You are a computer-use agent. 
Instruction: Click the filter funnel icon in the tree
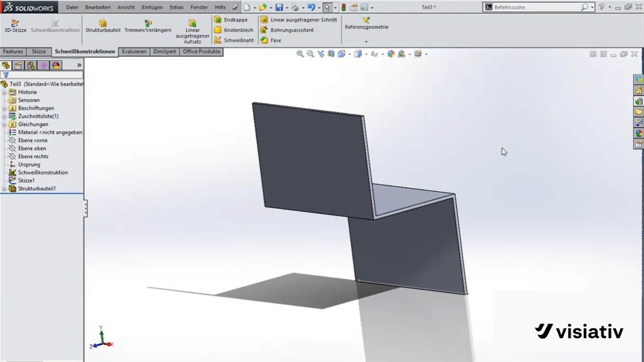pos(6,75)
